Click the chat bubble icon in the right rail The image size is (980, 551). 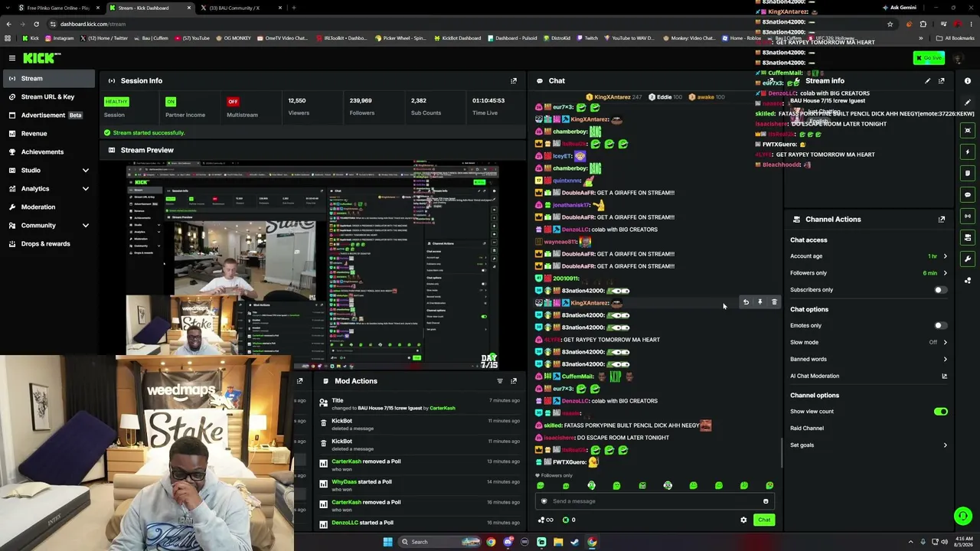968,194
